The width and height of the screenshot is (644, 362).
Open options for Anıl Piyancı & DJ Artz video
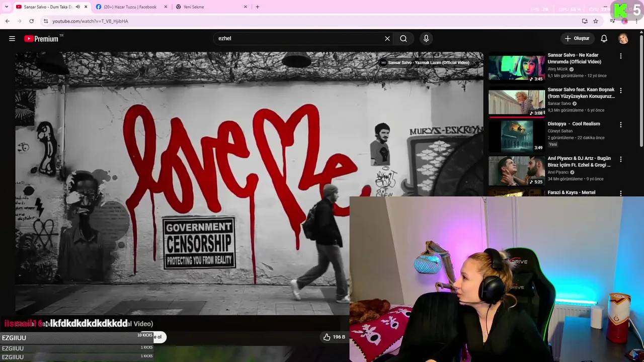[620, 159]
